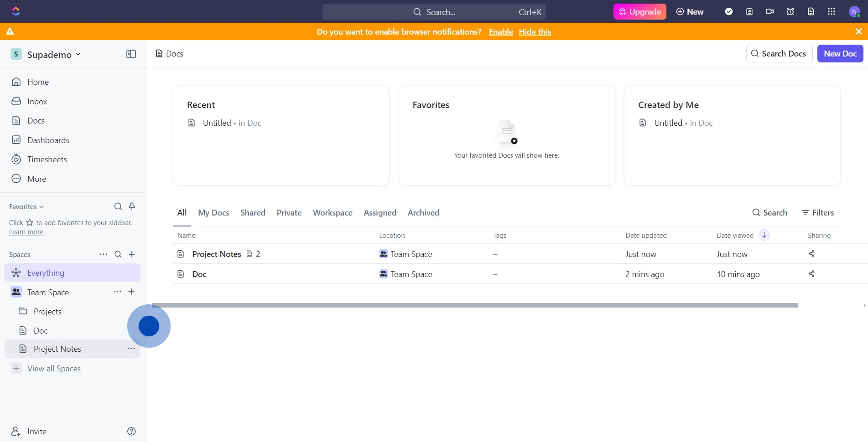Click the horizontal scrollbar under docs table
This screenshot has height=442, width=868.
[474, 305]
